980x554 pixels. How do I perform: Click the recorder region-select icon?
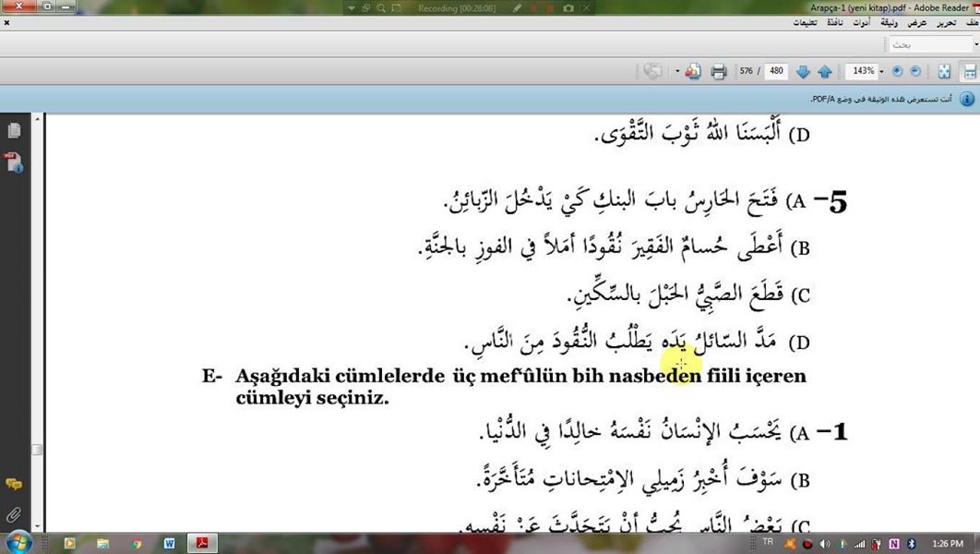coord(396,8)
